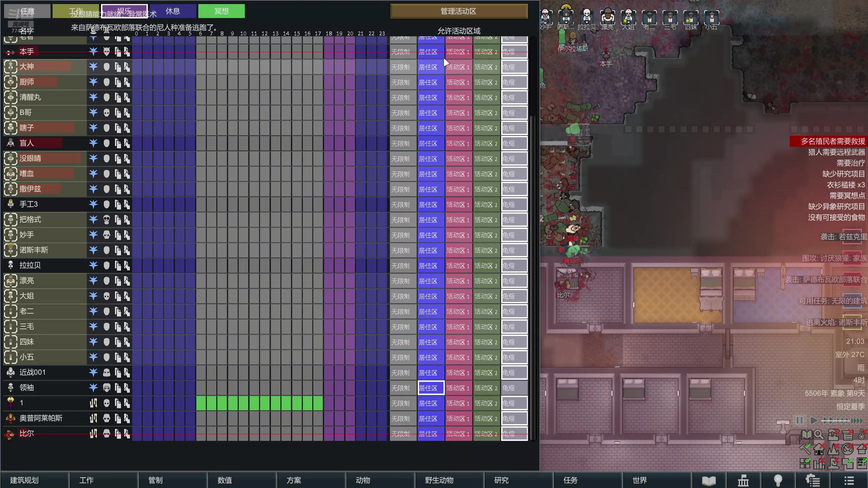Click the magnifying glass search icon

[x=819, y=434]
